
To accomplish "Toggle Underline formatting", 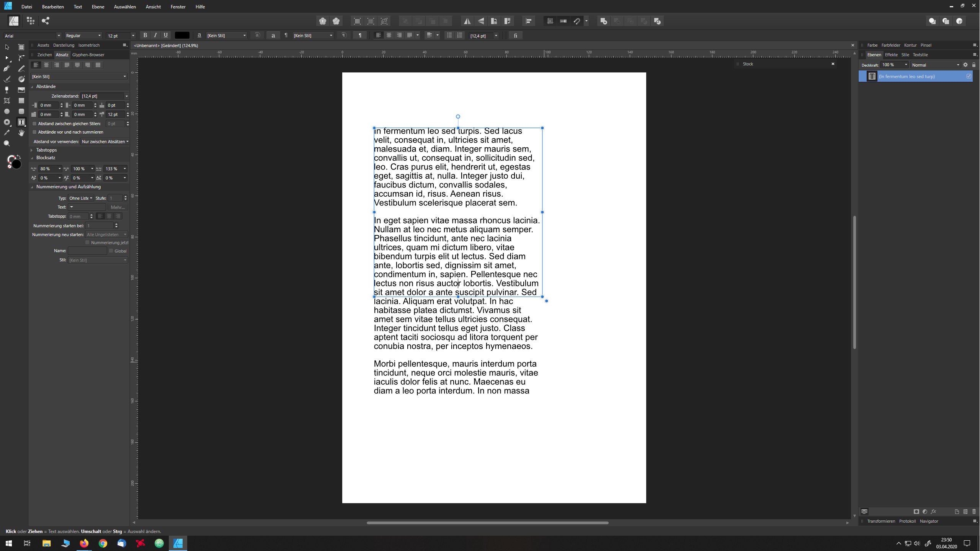I will (166, 36).
